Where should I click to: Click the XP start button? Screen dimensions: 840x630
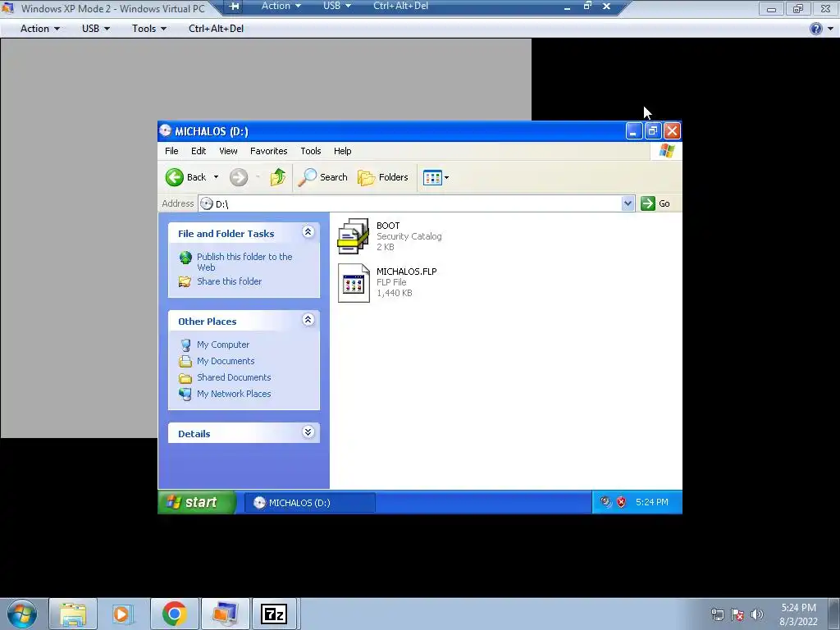coord(197,503)
